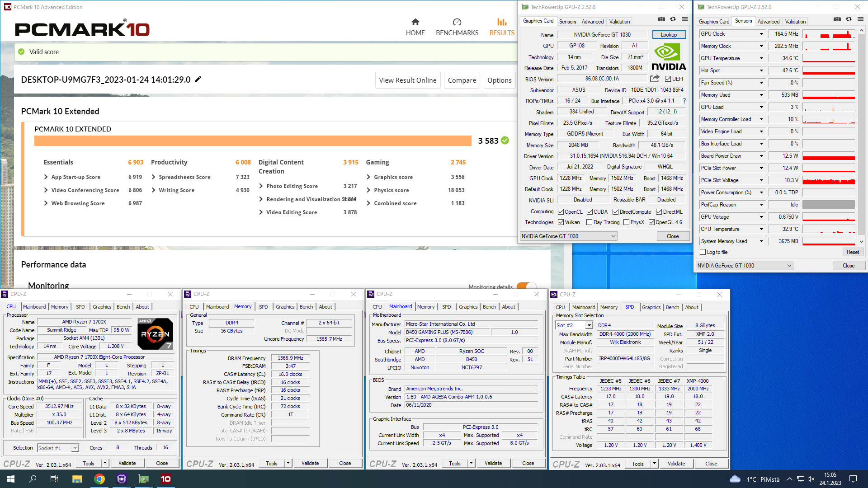Switch to Advanced tab in GPU-Z Graphics Card window
The image size is (868, 488).
pos(592,21)
